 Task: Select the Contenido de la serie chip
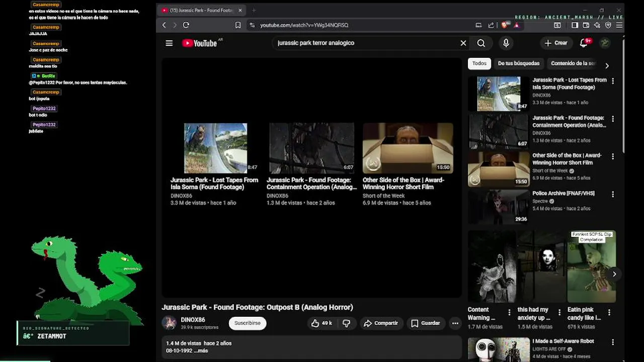tap(573, 63)
